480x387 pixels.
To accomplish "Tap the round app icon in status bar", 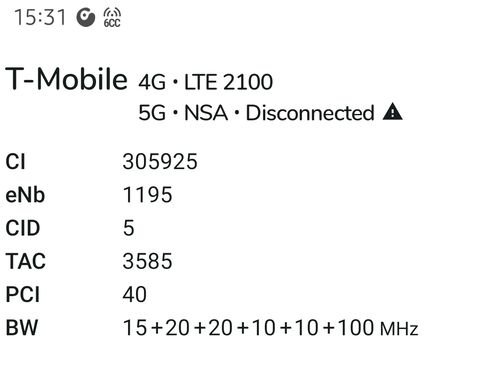I will [x=86, y=17].
